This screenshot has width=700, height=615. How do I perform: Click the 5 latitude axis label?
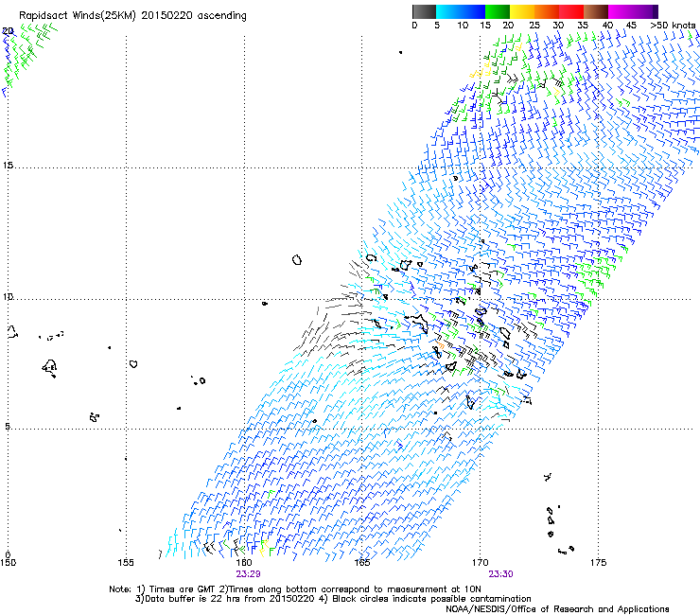click(8, 426)
